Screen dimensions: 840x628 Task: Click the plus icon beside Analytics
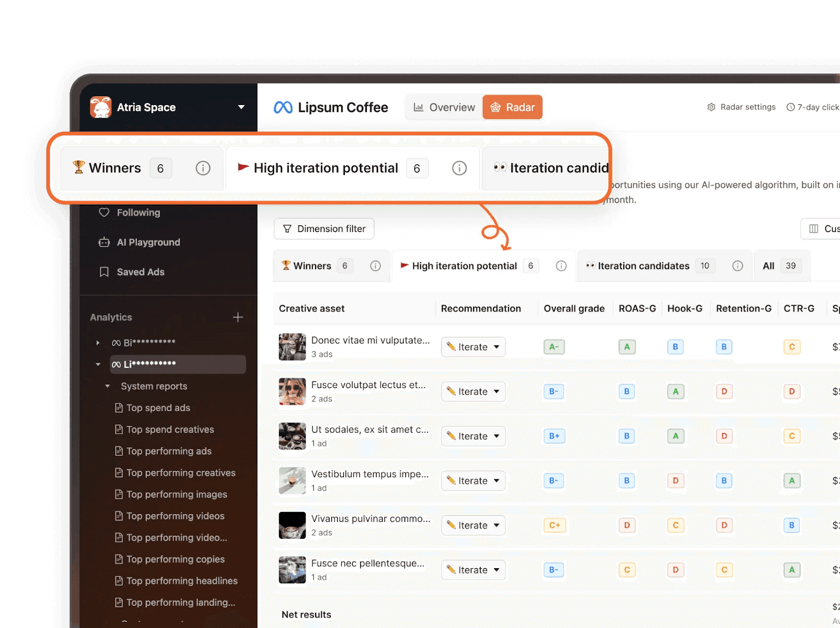coord(237,317)
